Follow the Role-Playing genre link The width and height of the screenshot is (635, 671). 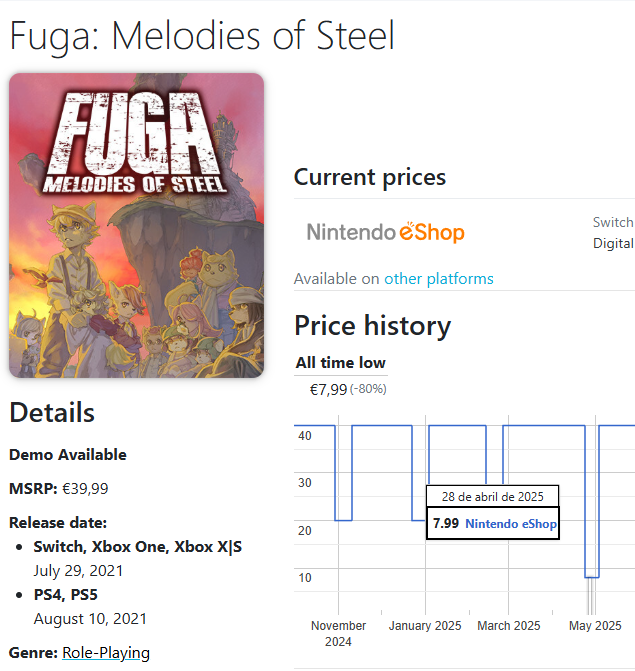tap(106, 653)
